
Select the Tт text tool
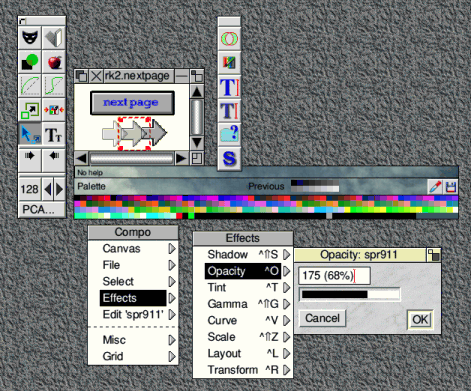pyautogui.click(x=54, y=134)
